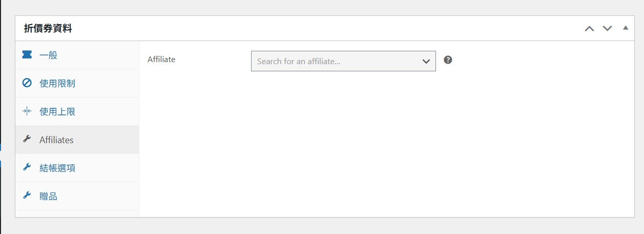Screen dimensions: 644x234
Task: Click the affiliate dropdown chevron arrow
Action: pyautogui.click(x=426, y=61)
